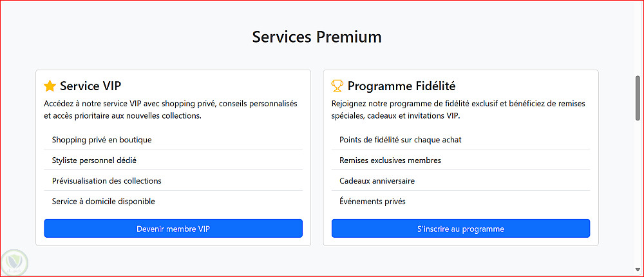Click the gold star icon beside Service VIP
This screenshot has width=644, height=277.
tap(50, 86)
